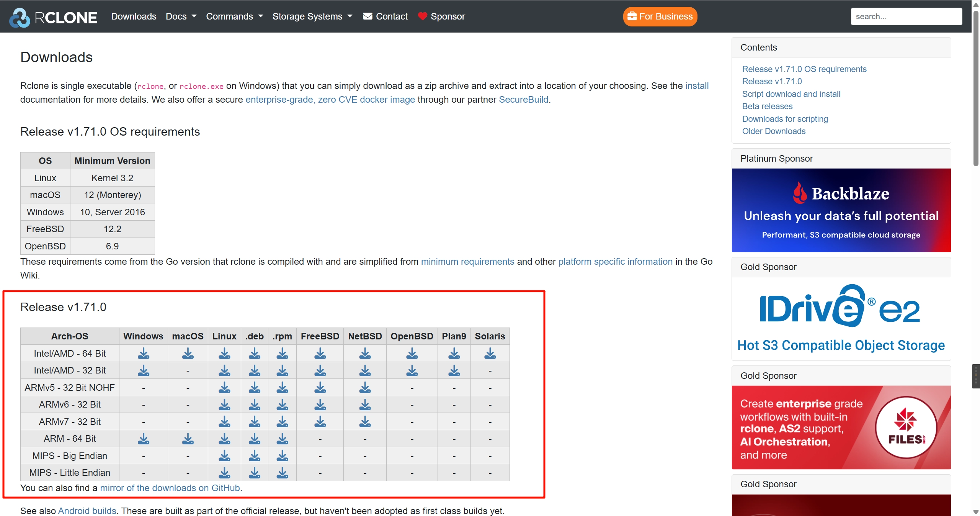The width and height of the screenshot is (980, 516).
Task: Select the "MIPS - Little Endian" row label
Action: (70, 473)
